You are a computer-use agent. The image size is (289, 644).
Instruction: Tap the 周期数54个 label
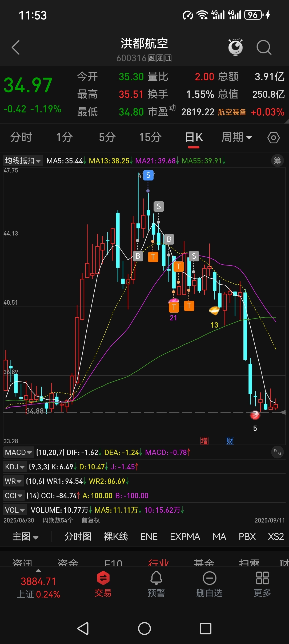(x=58, y=520)
